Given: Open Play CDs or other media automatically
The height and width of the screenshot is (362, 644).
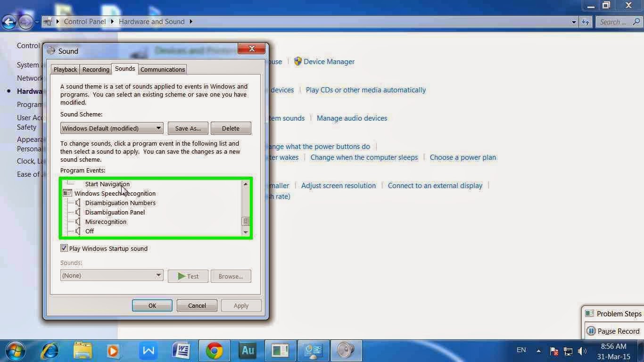Looking at the screenshot, I should click(366, 90).
